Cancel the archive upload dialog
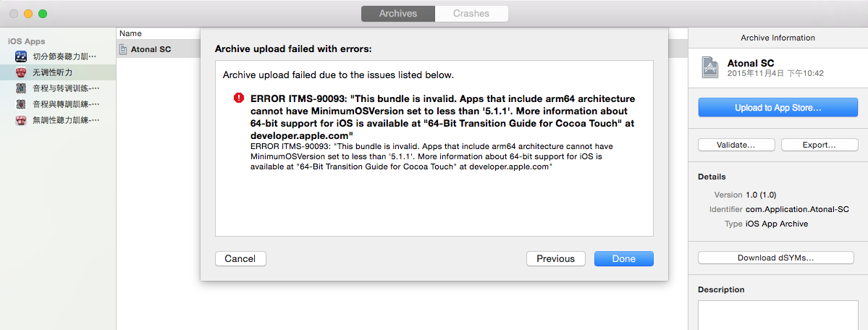Viewport: 868px width, 330px height. [x=240, y=258]
